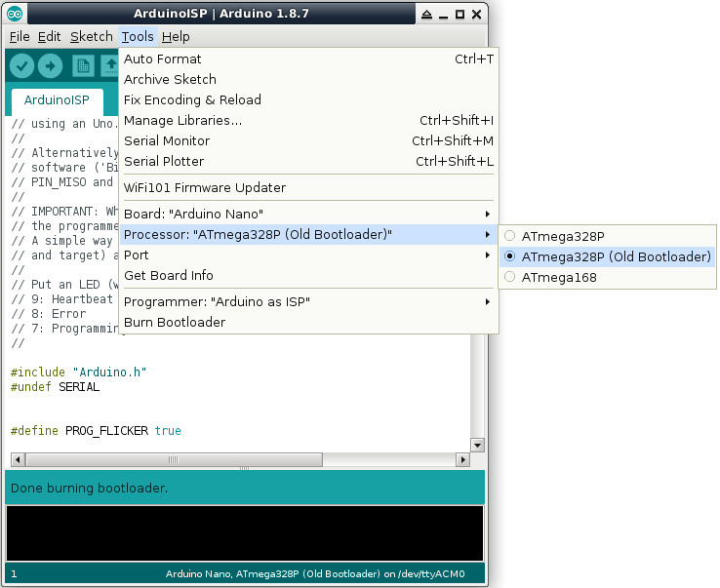Click the #include "Arduino.h" code line
Screen dimensions: 720x588
coord(78,372)
